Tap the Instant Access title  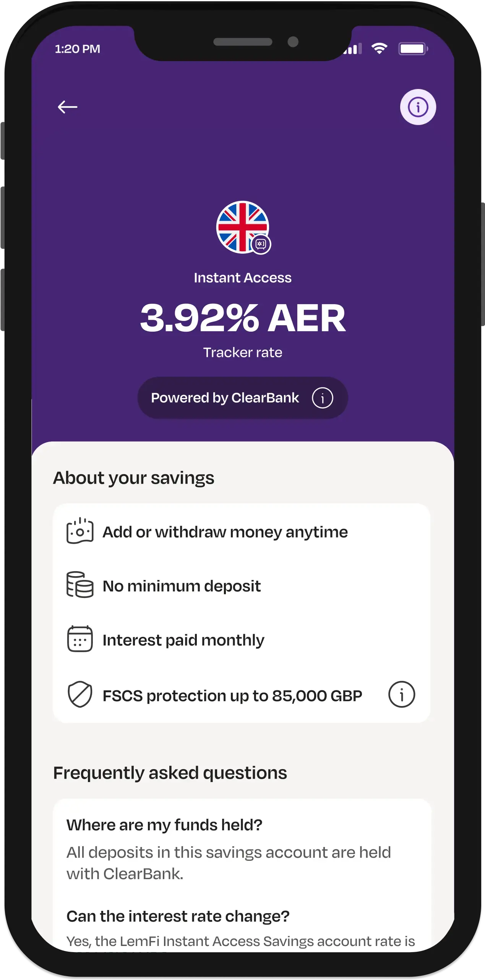click(242, 278)
